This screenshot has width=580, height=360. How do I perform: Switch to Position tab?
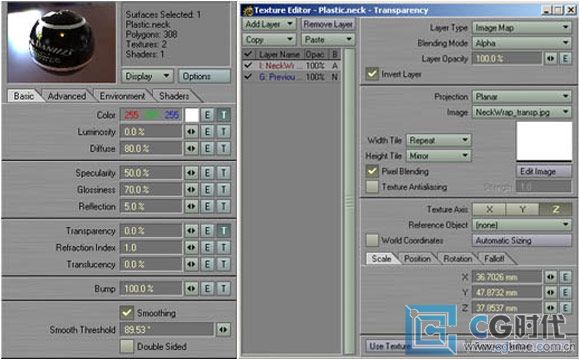click(x=417, y=258)
